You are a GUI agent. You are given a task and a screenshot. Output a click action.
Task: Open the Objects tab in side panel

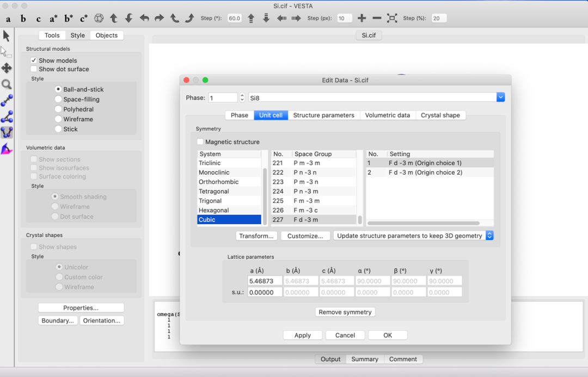pyautogui.click(x=107, y=35)
